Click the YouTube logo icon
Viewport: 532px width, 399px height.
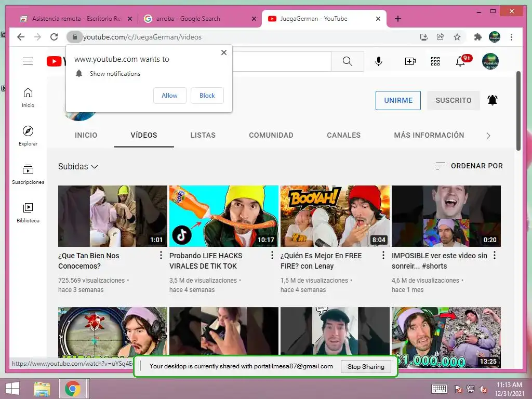pyautogui.click(x=54, y=61)
